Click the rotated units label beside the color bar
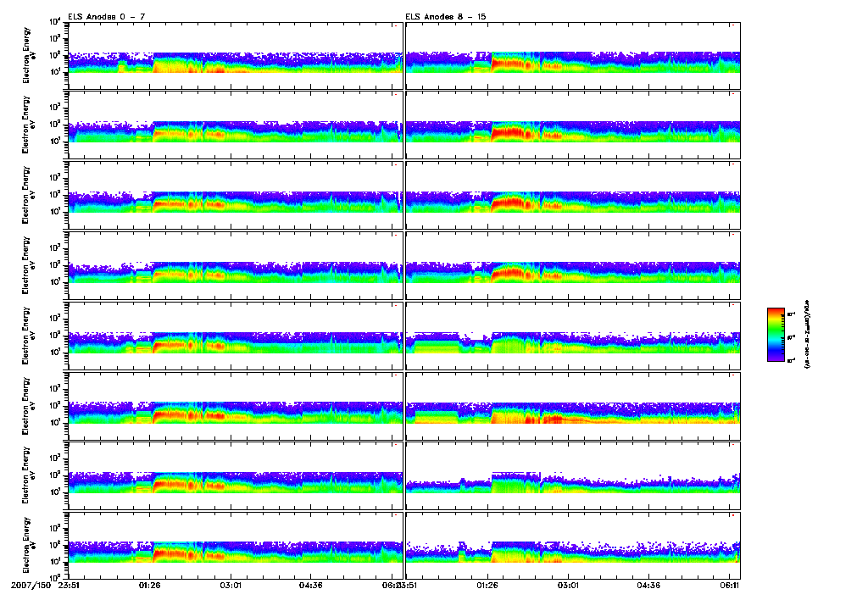The image size is (868, 600). [807, 335]
